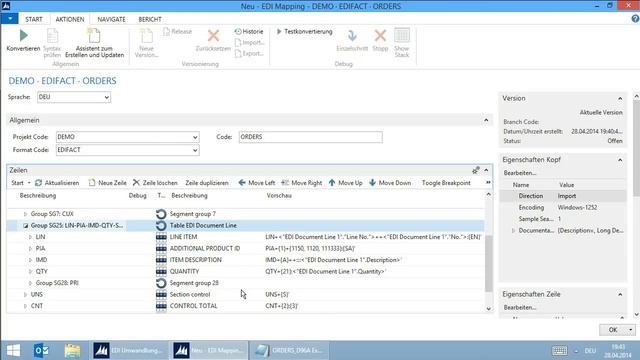Click the Stopp debug icon
640x360 pixels.
click(x=380, y=36)
